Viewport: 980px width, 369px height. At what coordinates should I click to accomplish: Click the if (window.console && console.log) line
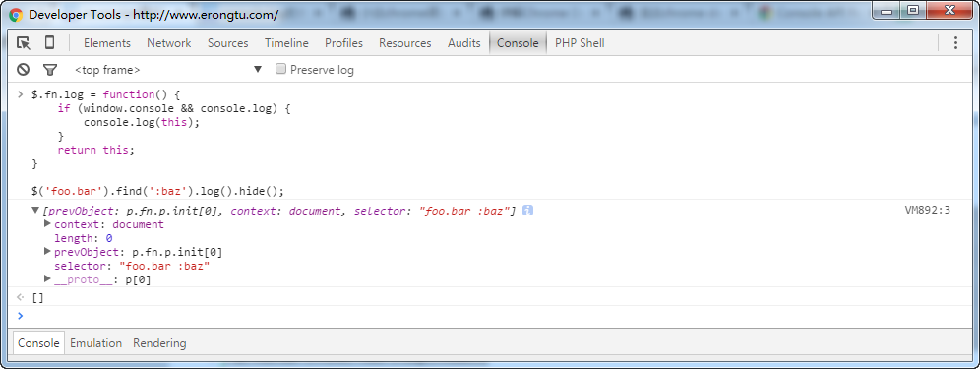pyautogui.click(x=174, y=108)
